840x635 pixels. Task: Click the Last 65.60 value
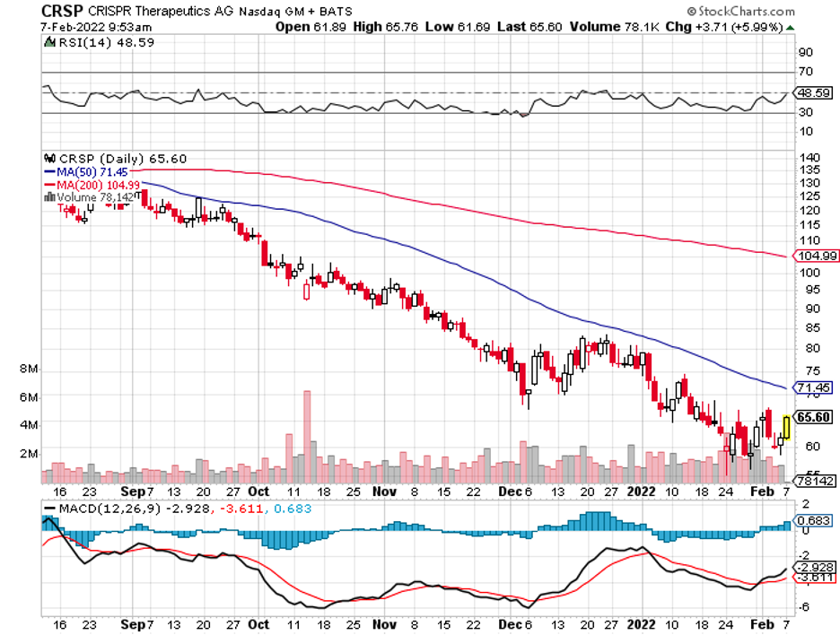click(x=529, y=27)
